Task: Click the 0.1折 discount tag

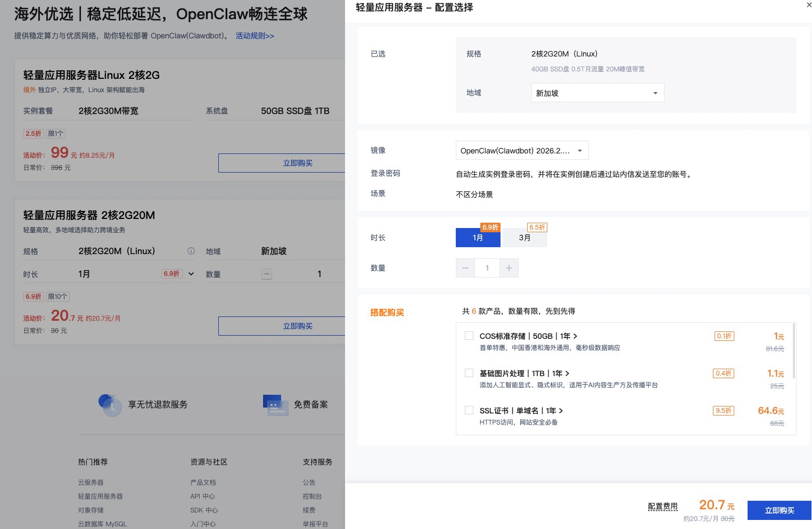Action: pyautogui.click(x=724, y=336)
